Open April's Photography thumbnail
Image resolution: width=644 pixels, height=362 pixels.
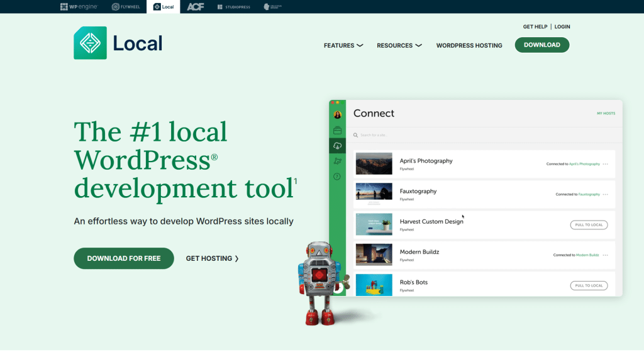click(x=374, y=163)
